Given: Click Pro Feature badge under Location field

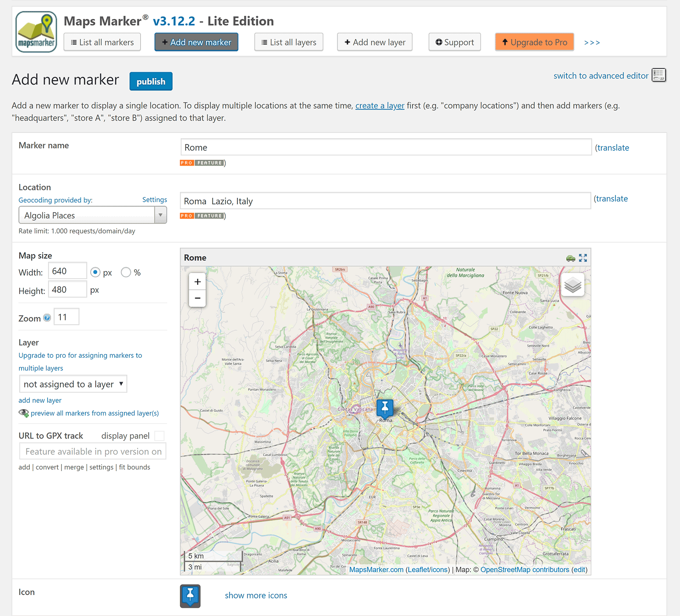Looking at the screenshot, I should (202, 216).
